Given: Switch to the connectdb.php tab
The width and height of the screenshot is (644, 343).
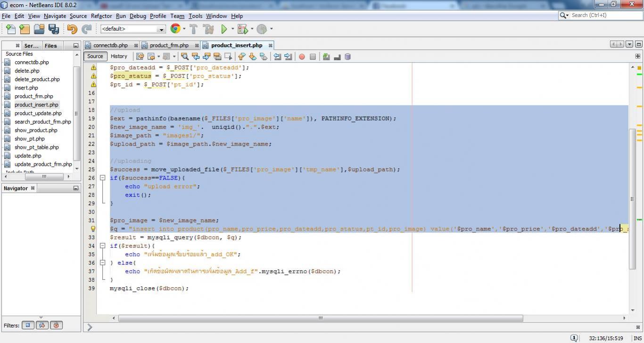Looking at the screenshot, I should coord(110,46).
